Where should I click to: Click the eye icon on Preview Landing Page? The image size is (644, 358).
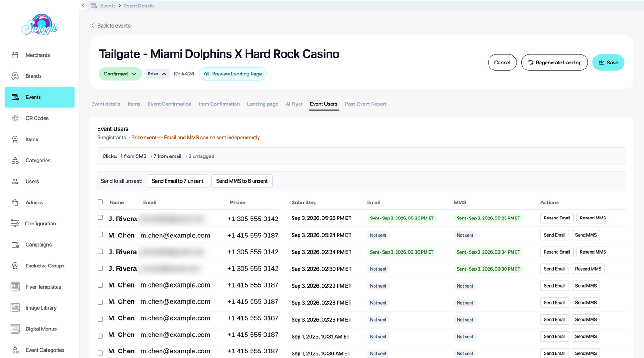207,74
